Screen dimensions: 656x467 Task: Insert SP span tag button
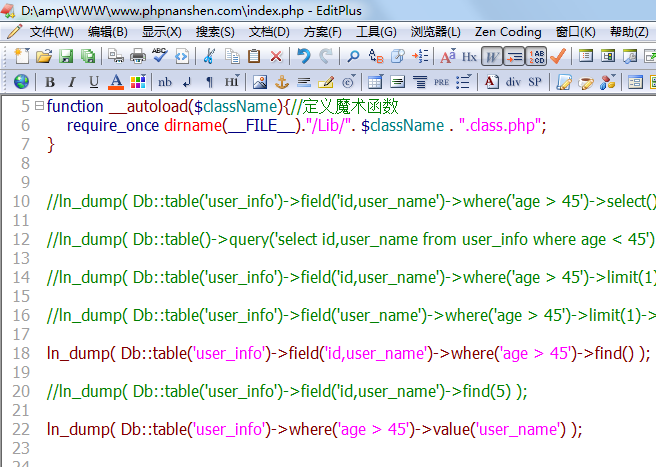pos(535,82)
